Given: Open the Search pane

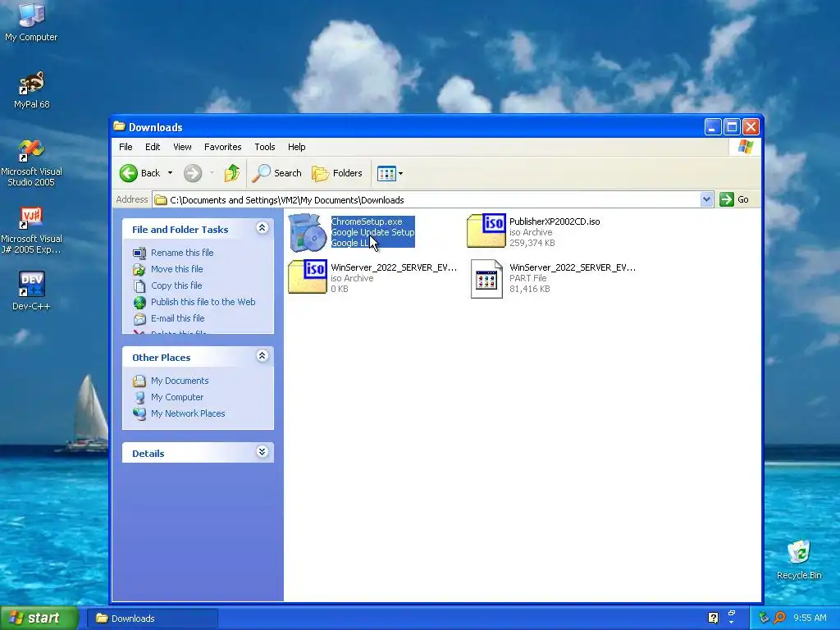Looking at the screenshot, I should click(277, 173).
